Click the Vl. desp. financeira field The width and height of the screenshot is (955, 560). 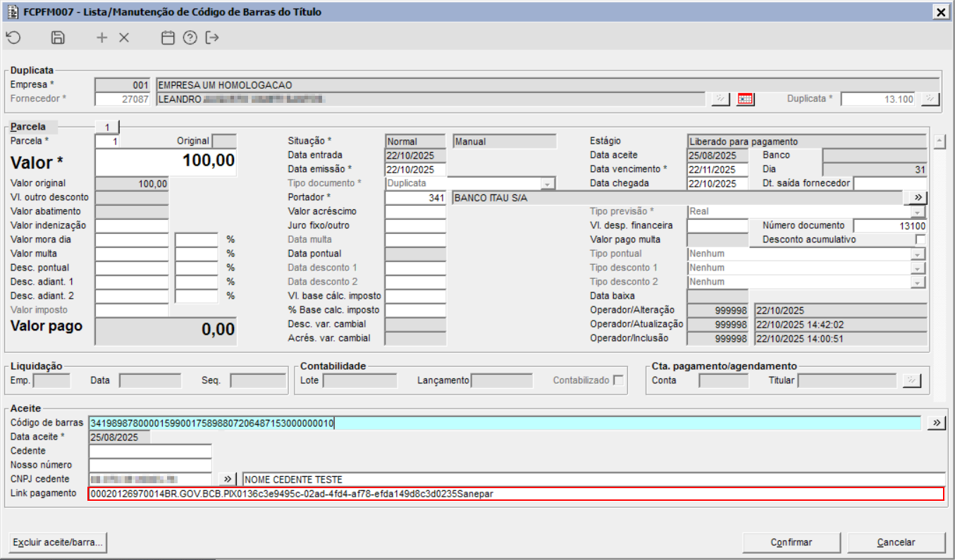[x=717, y=226]
